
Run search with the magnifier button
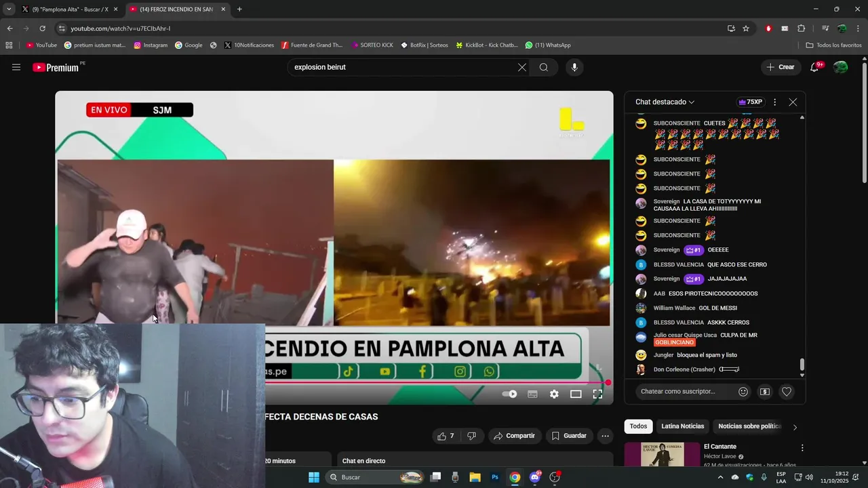click(x=544, y=67)
